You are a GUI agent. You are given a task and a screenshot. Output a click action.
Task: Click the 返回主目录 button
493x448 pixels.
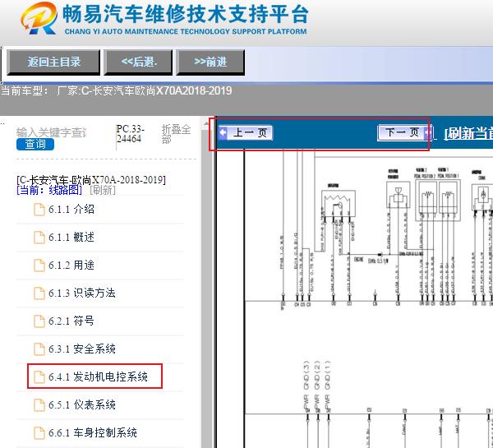53,62
